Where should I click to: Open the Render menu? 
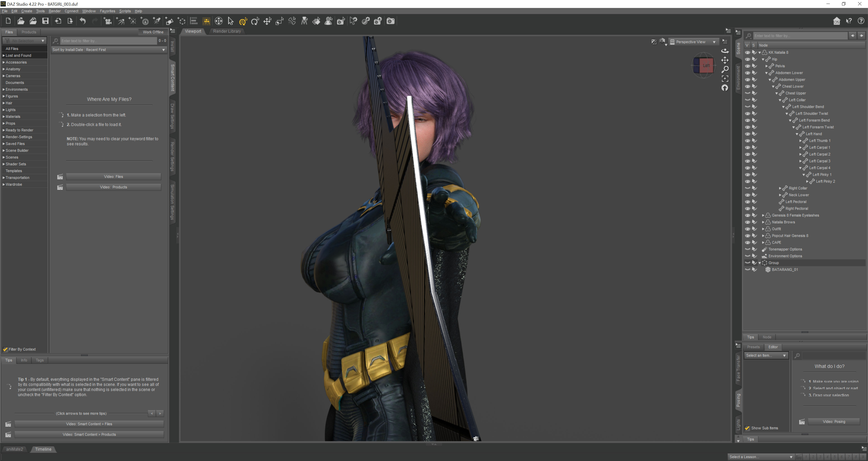coord(54,11)
